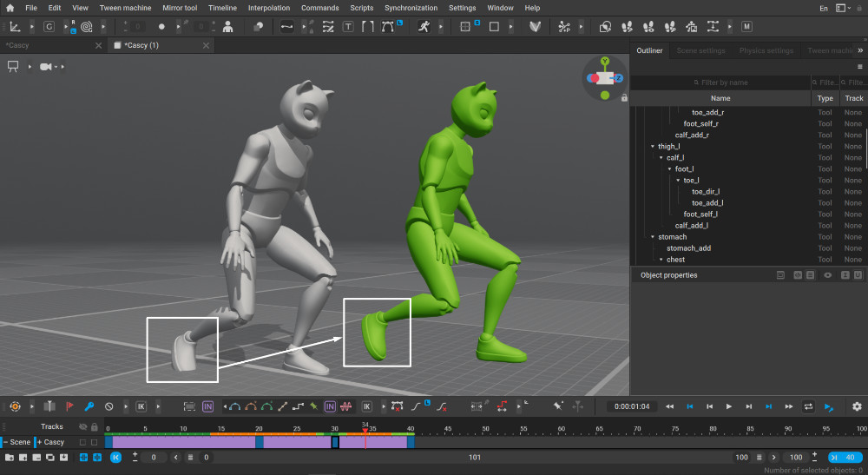The height and width of the screenshot is (475, 868).
Task: Click the brackets toolbar icon
Action: [x=367, y=27]
